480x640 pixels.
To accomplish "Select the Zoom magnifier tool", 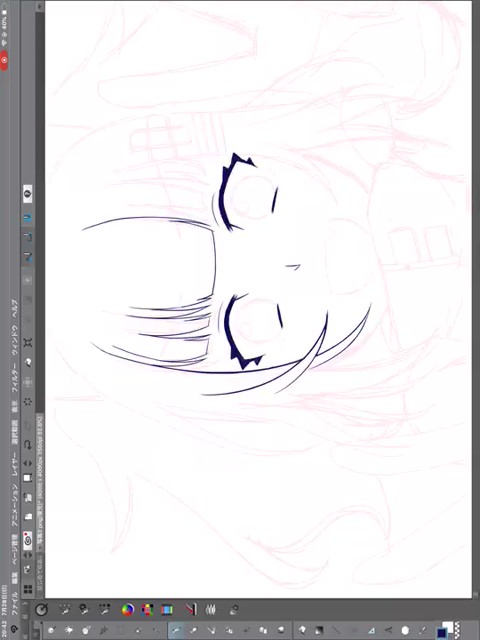I will click(51, 630).
